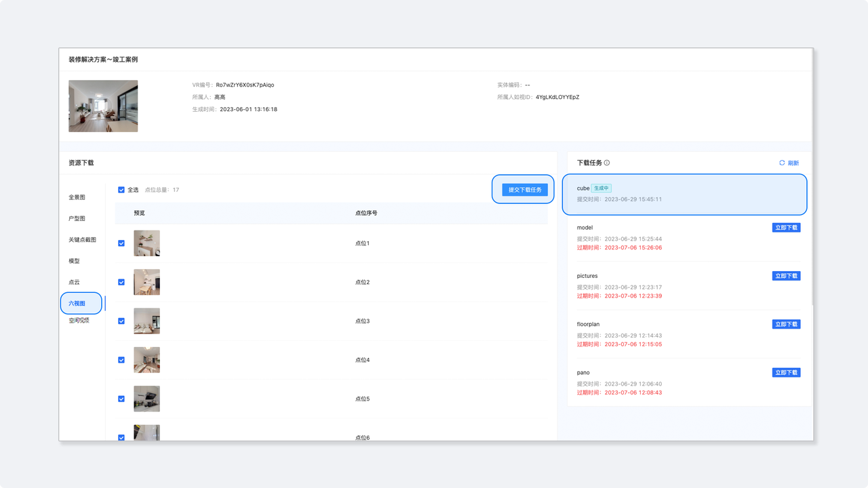Click the pano task name
Viewport: 868px width, 488px height.
(583, 373)
